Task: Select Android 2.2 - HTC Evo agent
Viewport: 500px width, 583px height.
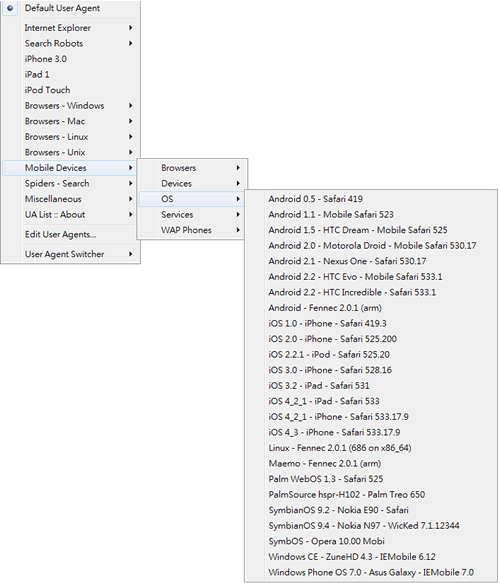Action: pos(371,277)
